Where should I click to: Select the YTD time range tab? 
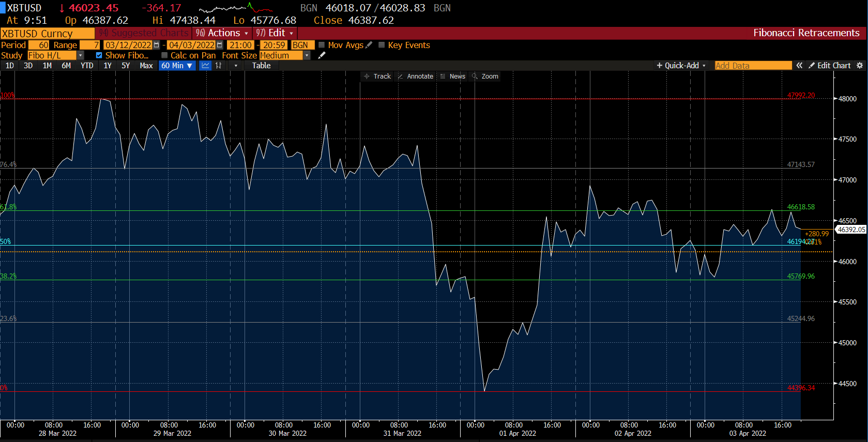point(87,66)
